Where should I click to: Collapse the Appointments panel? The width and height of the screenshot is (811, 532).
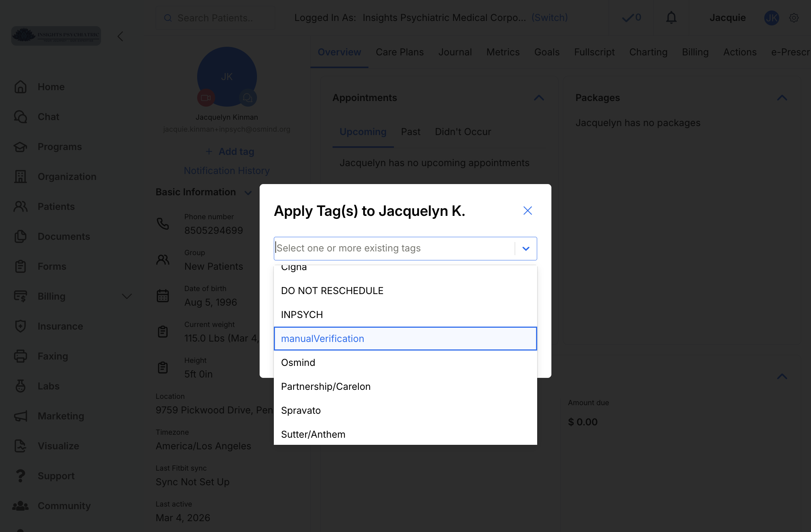tap(539, 98)
